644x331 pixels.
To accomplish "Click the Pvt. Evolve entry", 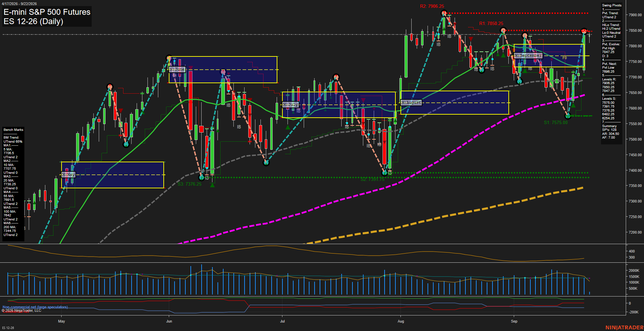I will 611,44.
